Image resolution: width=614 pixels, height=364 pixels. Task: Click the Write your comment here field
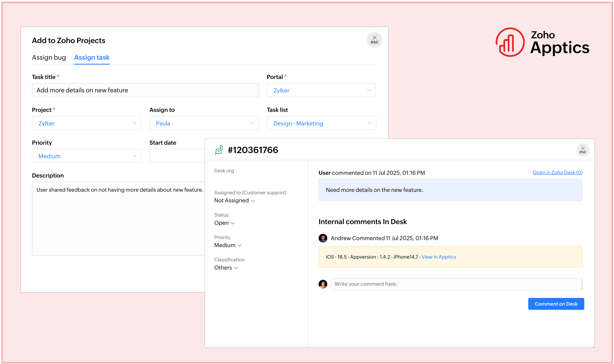click(x=456, y=284)
